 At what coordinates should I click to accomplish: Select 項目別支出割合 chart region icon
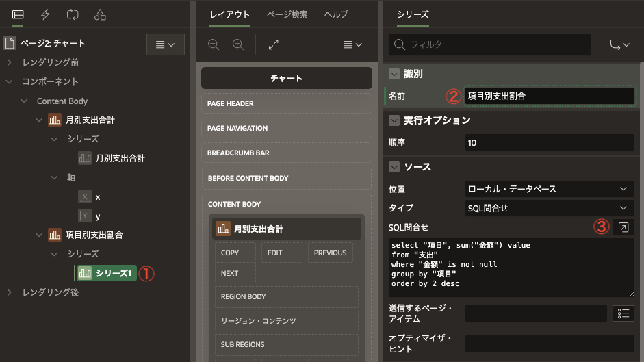[x=55, y=235]
